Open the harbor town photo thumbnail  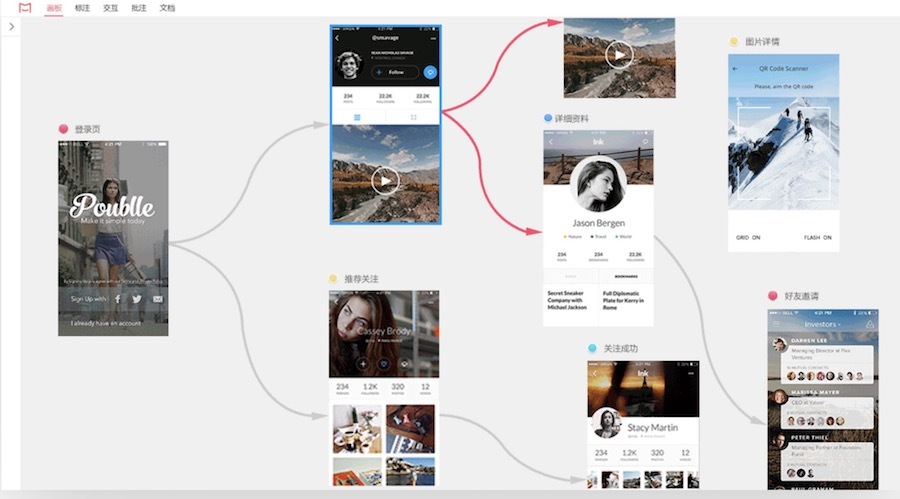pyautogui.click(x=410, y=471)
